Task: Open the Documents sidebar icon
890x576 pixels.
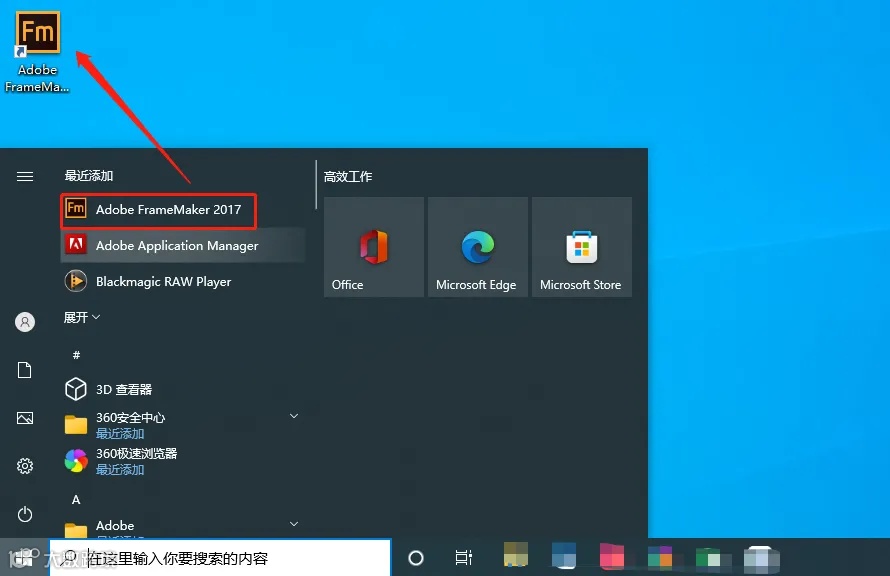Action: [x=25, y=370]
